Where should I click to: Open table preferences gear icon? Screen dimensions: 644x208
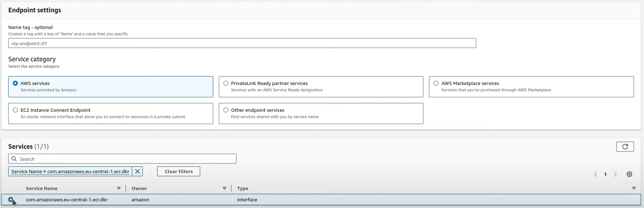point(629,174)
